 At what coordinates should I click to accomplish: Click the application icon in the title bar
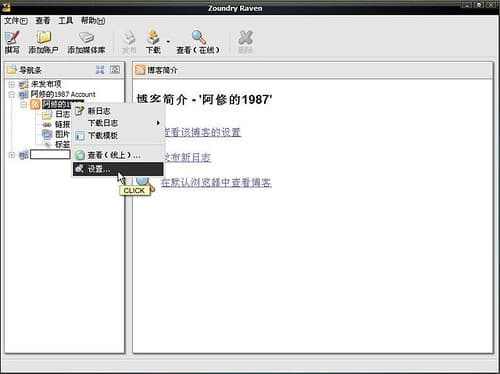6,7
